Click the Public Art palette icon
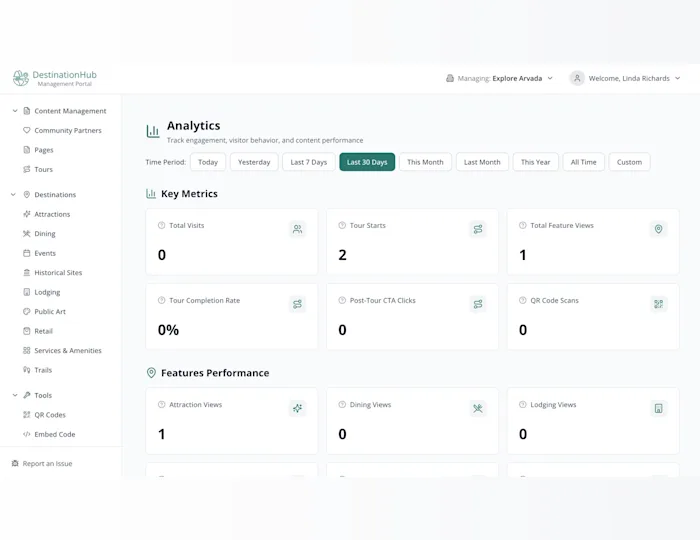 (x=27, y=312)
